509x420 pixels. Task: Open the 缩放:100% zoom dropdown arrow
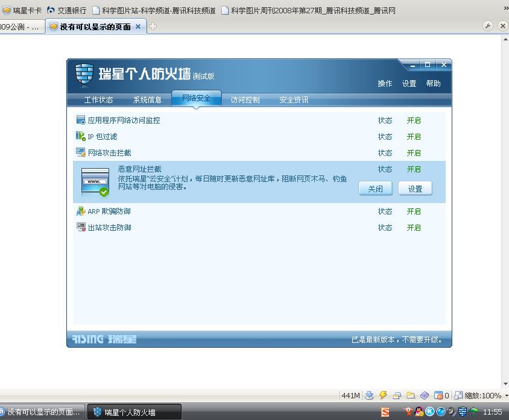507,396
